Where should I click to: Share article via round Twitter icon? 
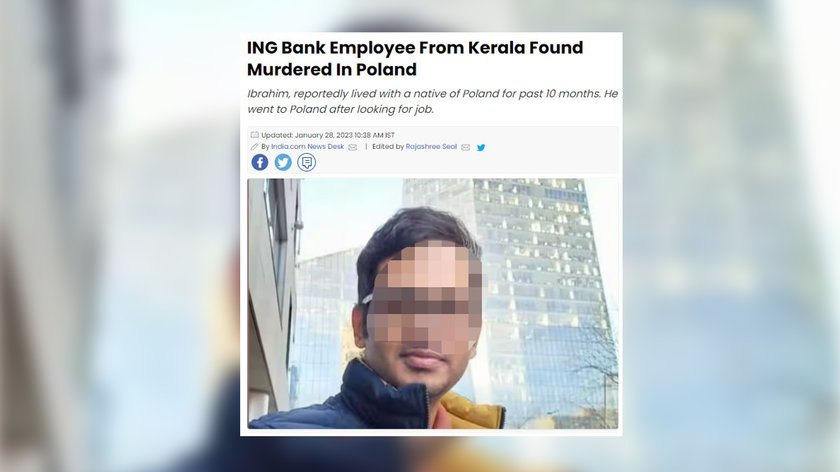pos(283,162)
